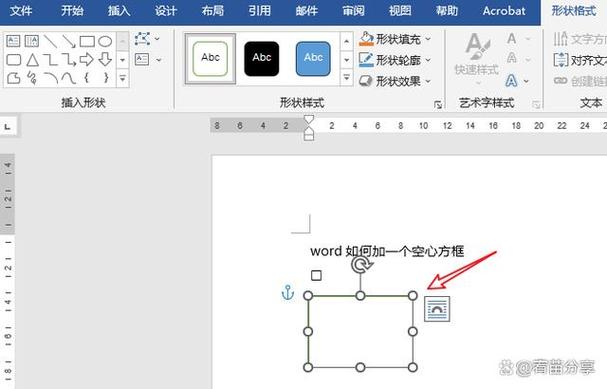Choose the down block arrow shape

coord(105,60)
